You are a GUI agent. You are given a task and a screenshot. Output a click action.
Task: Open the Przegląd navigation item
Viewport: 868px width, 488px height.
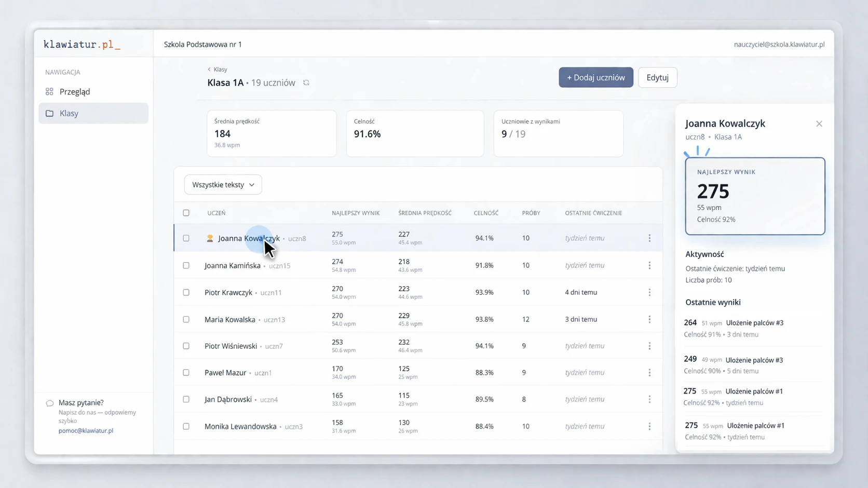click(93, 92)
